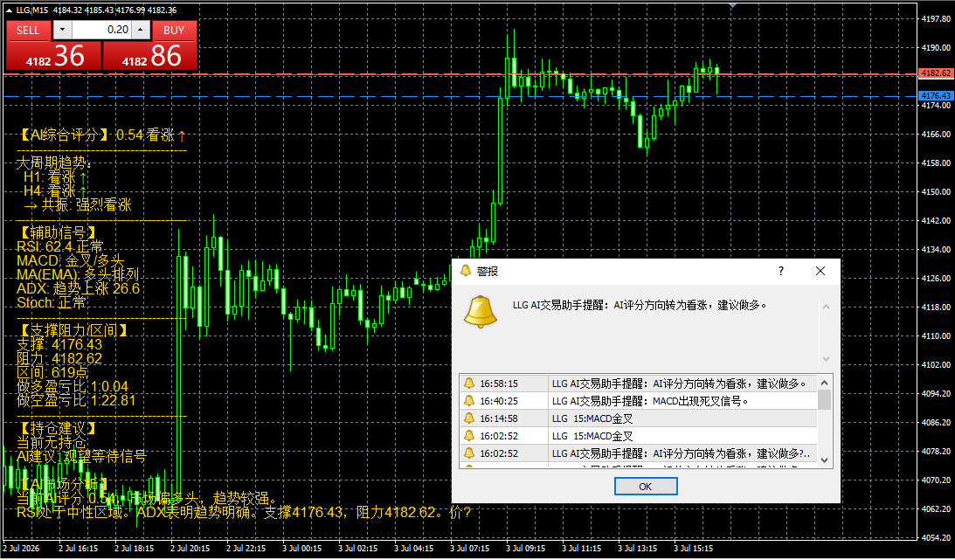Click the AI建议 观望等待信号 text
Screen dimensions: 955x560
pos(81,457)
